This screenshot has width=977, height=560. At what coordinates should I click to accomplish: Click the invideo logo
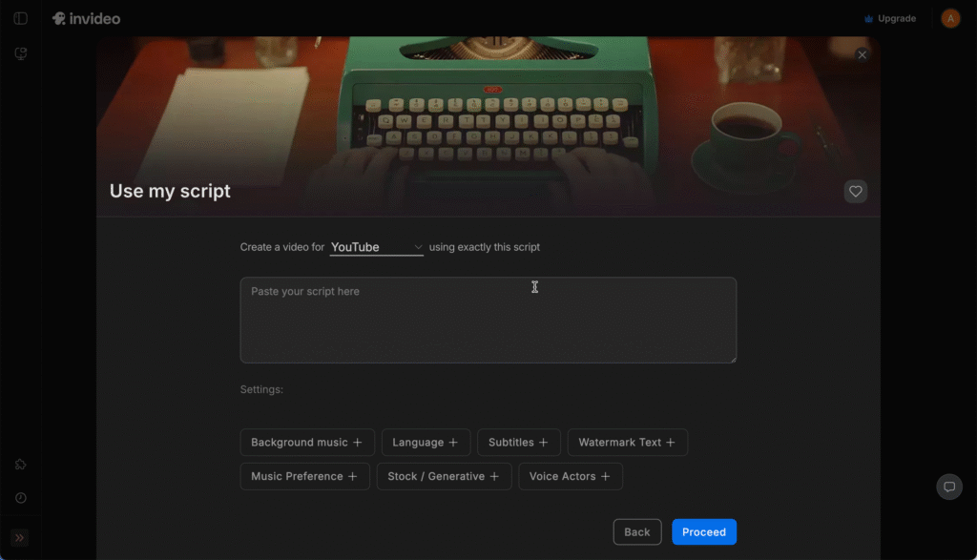pos(86,18)
